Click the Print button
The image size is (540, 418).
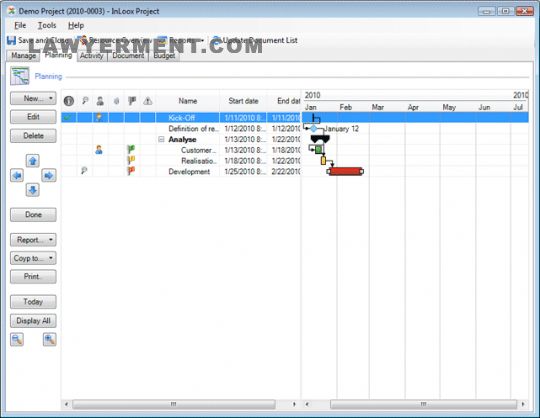click(33, 276)
